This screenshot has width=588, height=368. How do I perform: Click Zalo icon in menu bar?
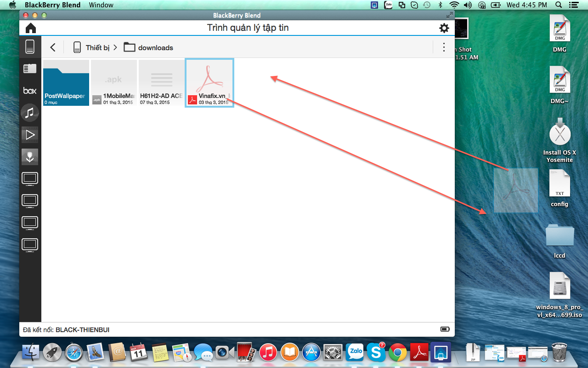pyautogui.click(x=389, y=5)
